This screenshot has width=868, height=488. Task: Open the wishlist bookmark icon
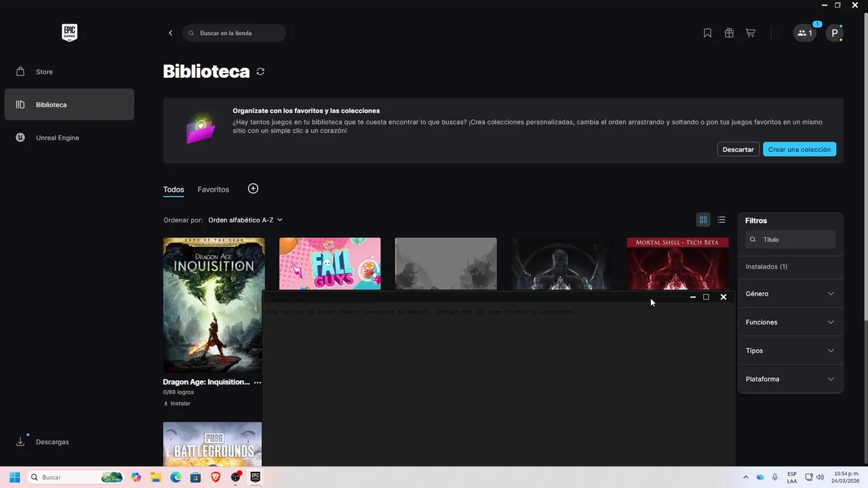pos(707,33)
